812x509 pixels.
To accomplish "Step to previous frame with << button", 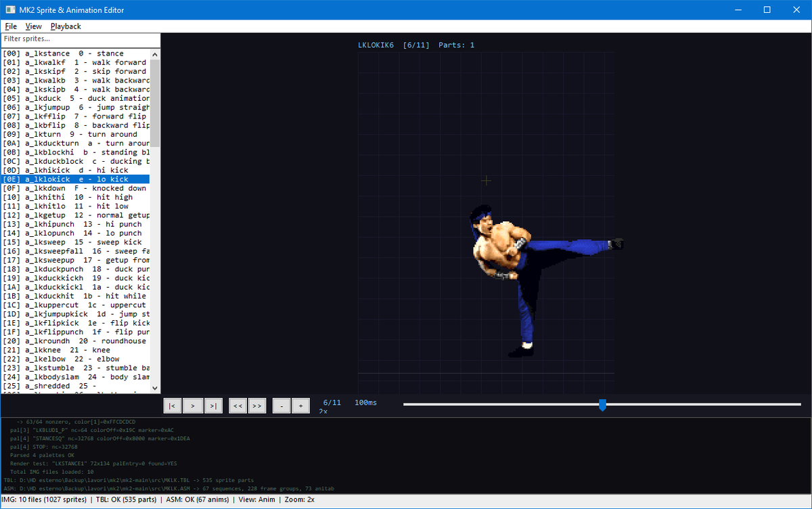I will 238,405.
